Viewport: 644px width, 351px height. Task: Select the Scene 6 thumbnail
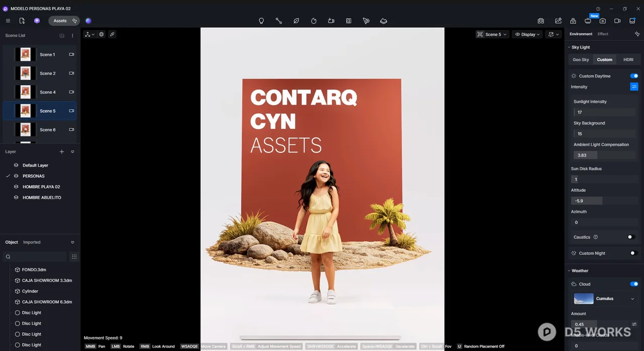pyautogui.click(x=25, y=130)
